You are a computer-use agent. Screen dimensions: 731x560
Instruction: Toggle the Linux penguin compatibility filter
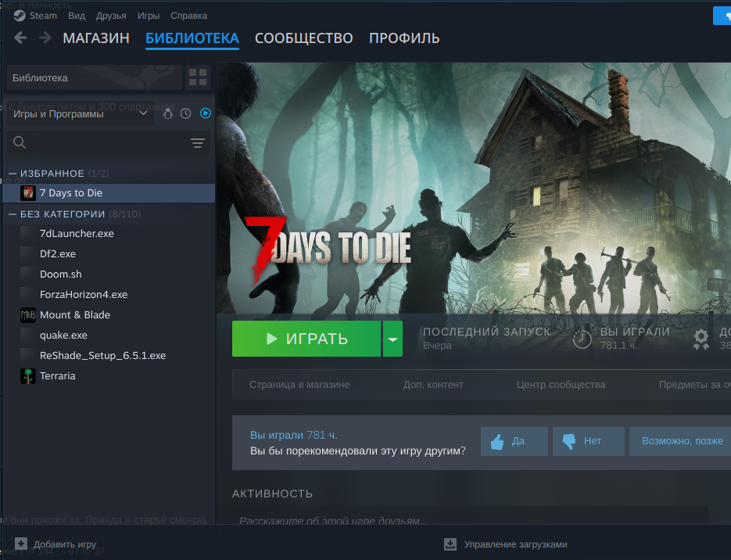tap(168, 113)
